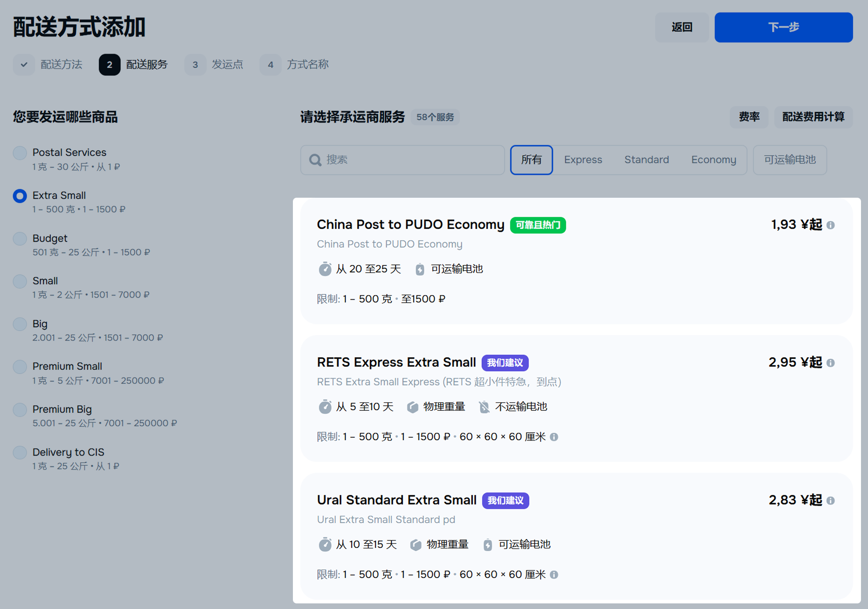The height and width of the screenshot is (609, 868).
Task: Select Delivery to CIS radio option
Action: pyautogui.click(x=20, y=452)
